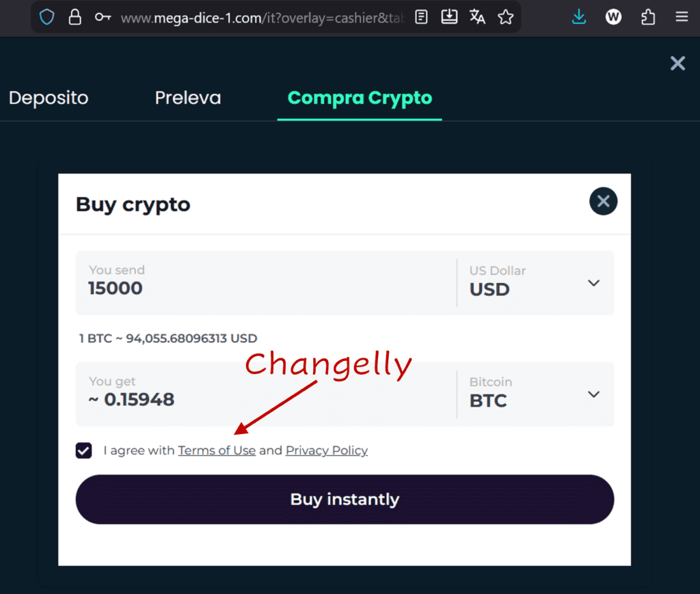Screen dimensions: 700x594
Task: Open the hamburger menu
Action: coord(682,17)
